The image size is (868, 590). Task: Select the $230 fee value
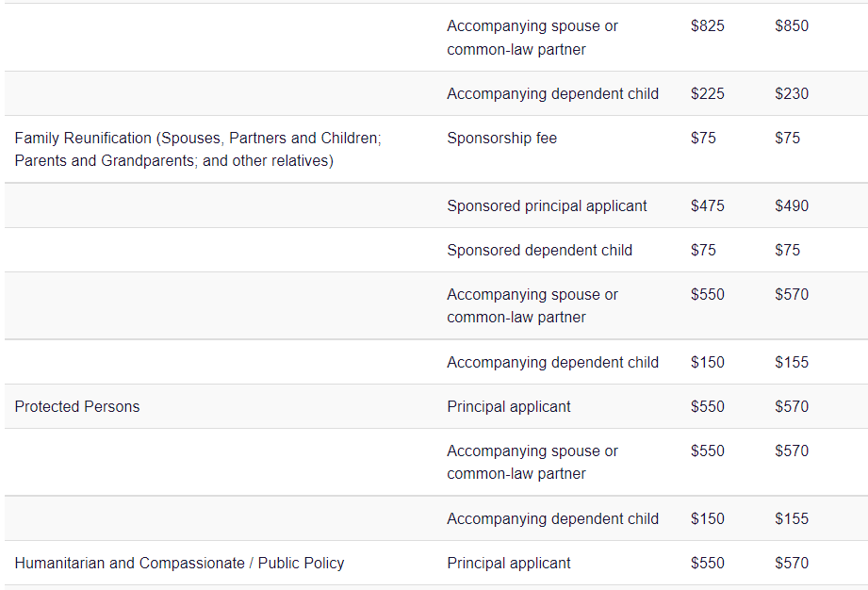pos(791,93)
